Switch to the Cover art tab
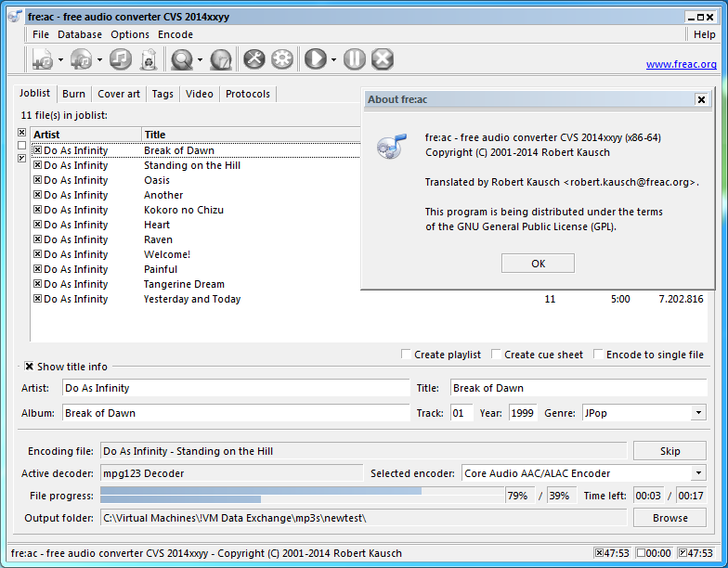The width and height of the screenshot is (728, 568). (119, 94)
